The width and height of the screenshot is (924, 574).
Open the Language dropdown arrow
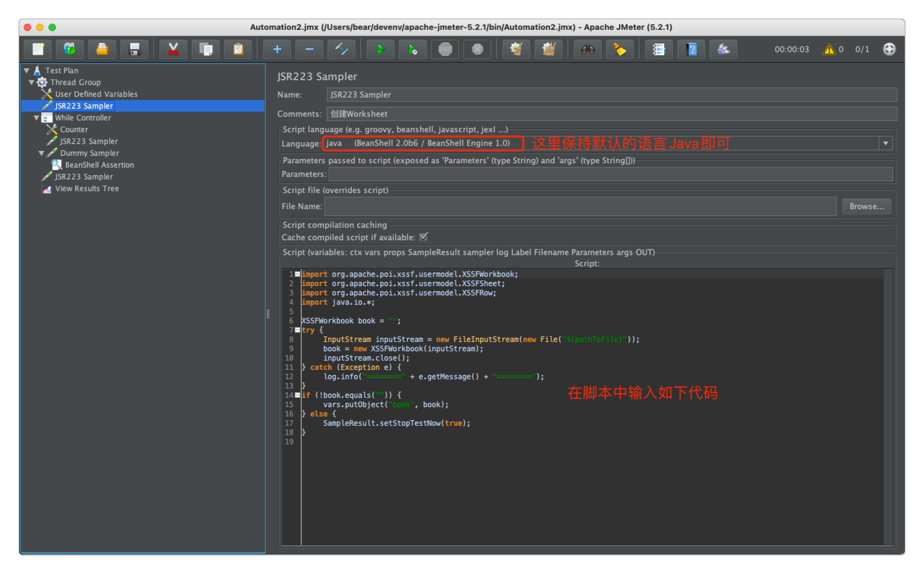886,143
